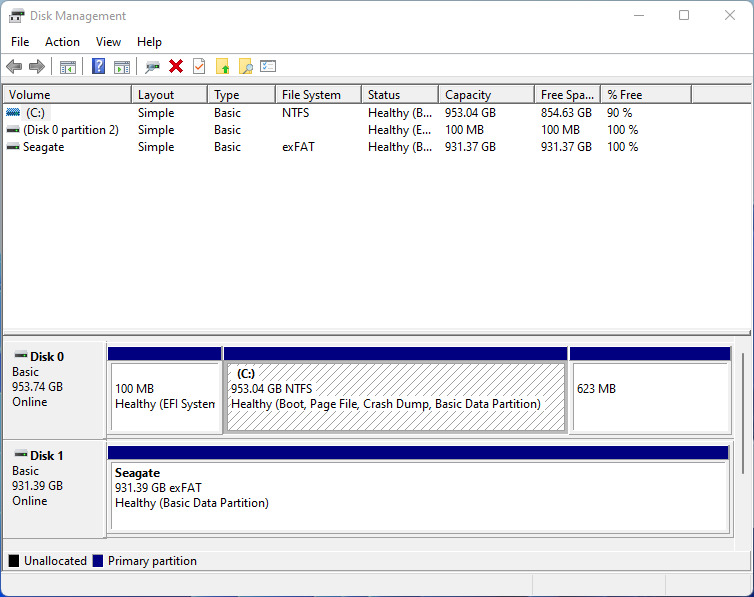Click the vertical scrollbar in graphical view
The image size is (754, 597).
tap(743, 413)
